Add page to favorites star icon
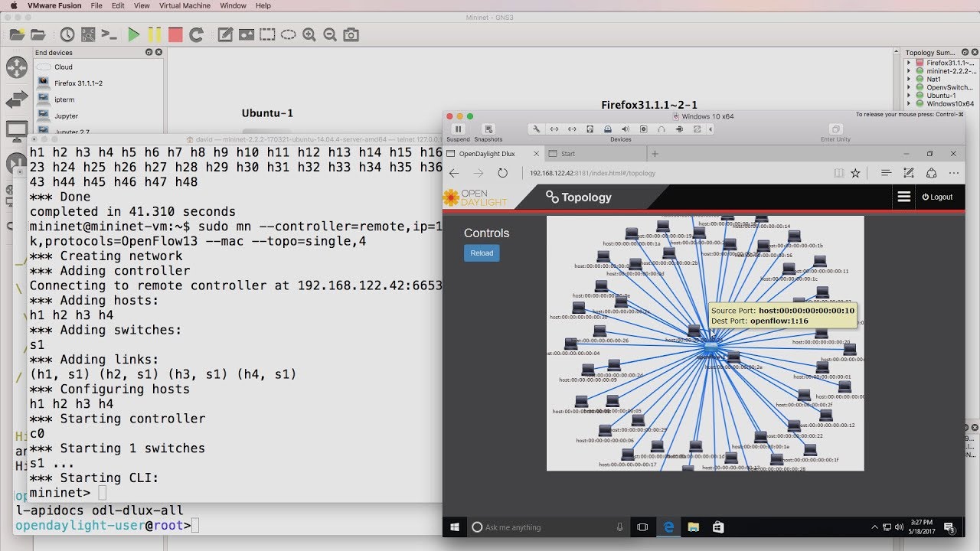 click(855, 174)
